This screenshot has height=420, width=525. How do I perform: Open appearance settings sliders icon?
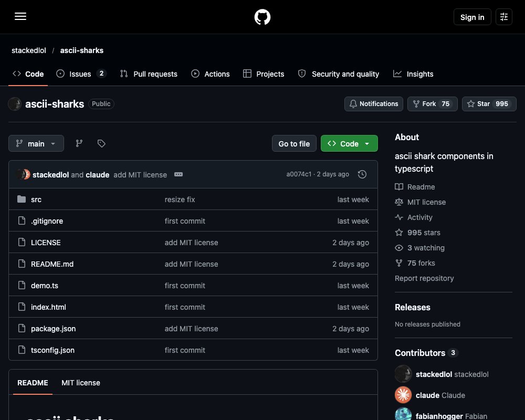tap(503, 17)
